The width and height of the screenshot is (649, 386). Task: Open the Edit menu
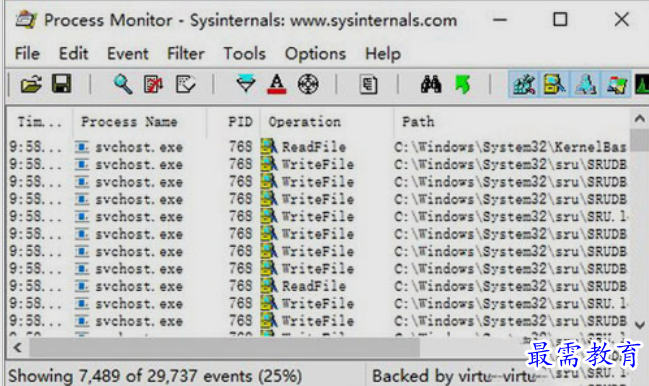[x=73, y=54]
